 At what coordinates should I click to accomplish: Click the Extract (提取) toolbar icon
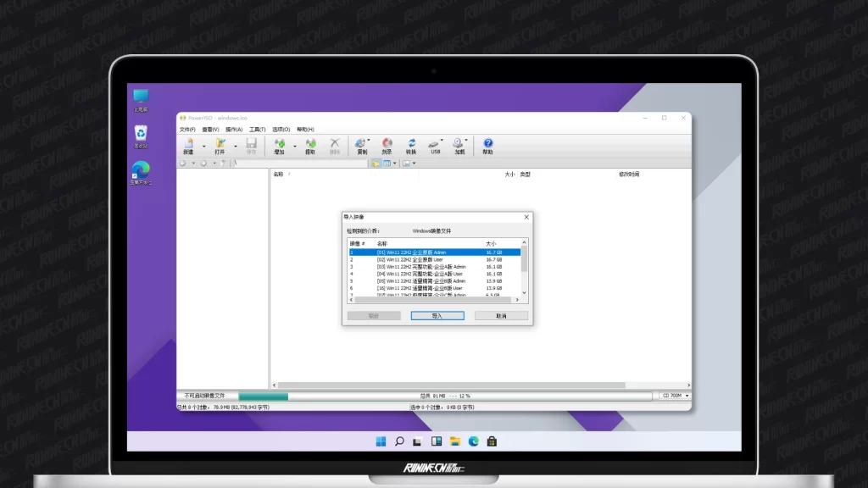(310, 145)
